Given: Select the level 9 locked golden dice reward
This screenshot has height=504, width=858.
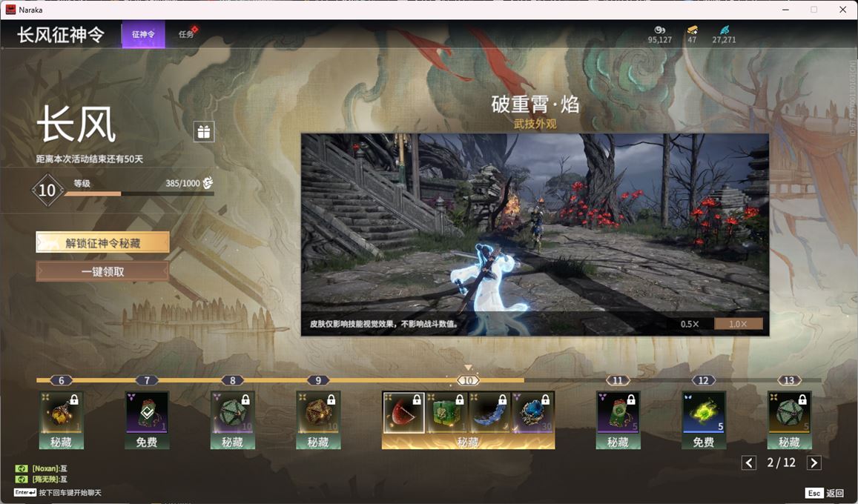Looking at the screenshot, I should point(318,414).
